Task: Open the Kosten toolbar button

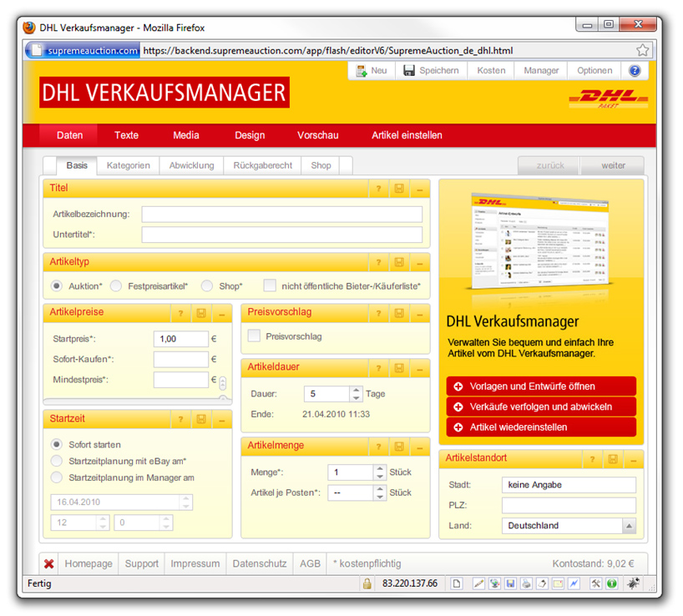Action: [x=491, y=70]
